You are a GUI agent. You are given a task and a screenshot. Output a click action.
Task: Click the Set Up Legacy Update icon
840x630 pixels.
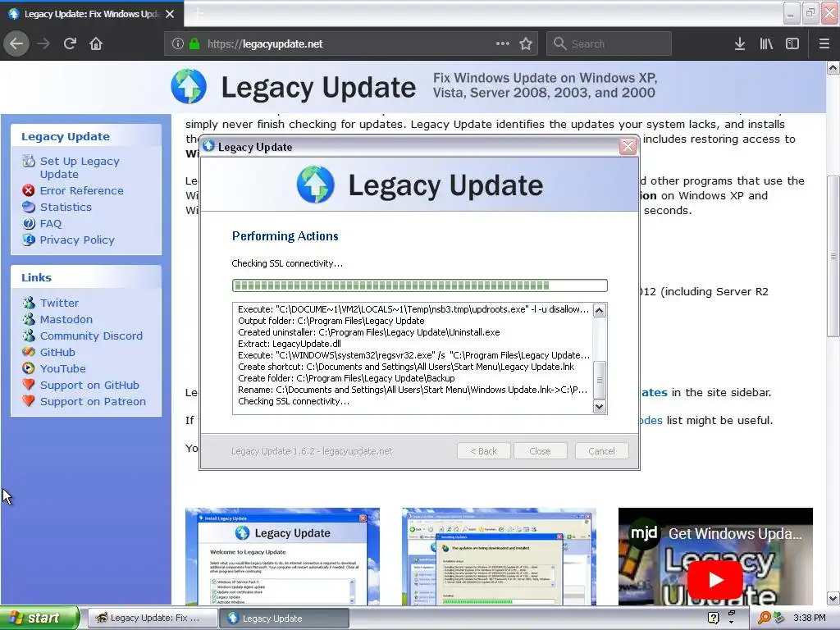pos(29,162)
